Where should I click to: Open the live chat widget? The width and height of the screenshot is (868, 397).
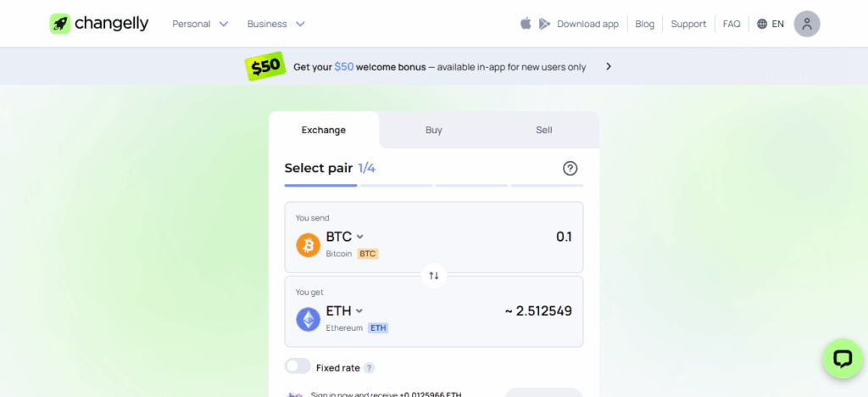click(842, 359)
